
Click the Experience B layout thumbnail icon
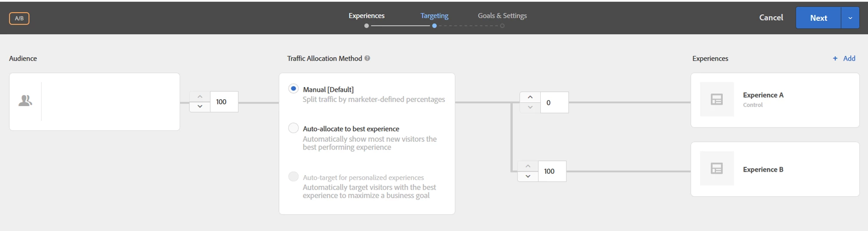point(717,169)
